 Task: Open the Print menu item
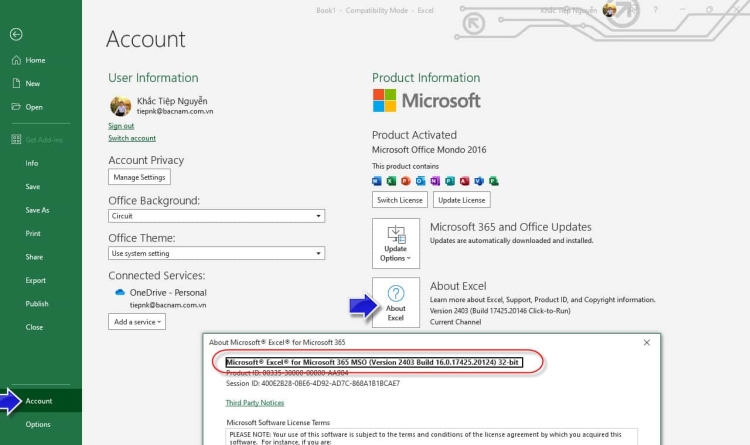click(x=33, y=233)
